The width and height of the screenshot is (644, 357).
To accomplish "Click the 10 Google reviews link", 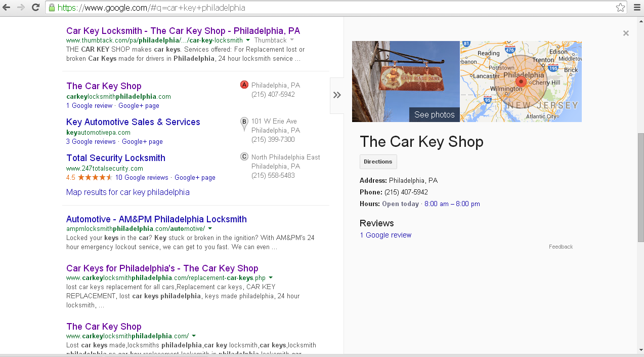I will click(x=142, y=178).
